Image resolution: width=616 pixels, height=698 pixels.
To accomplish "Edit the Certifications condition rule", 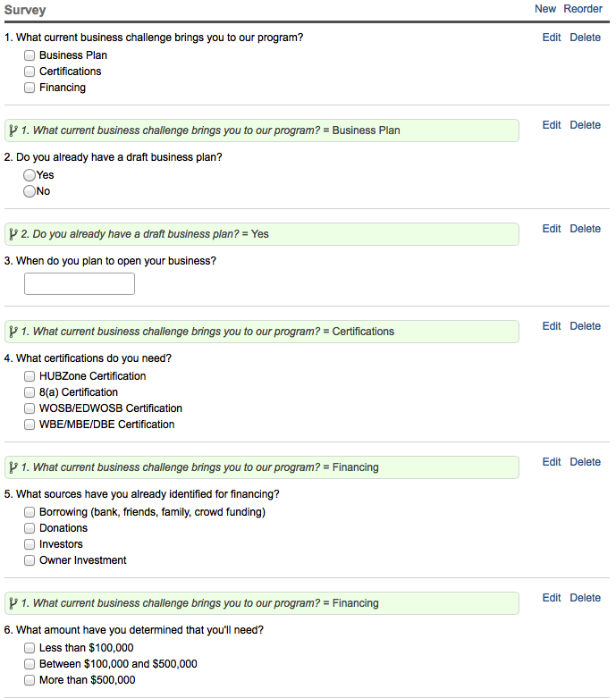I will (x=552, y=326).
